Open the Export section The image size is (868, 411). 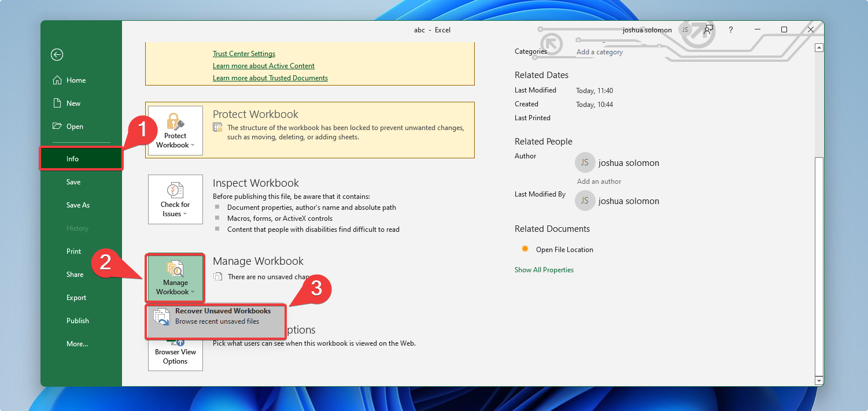76,297
